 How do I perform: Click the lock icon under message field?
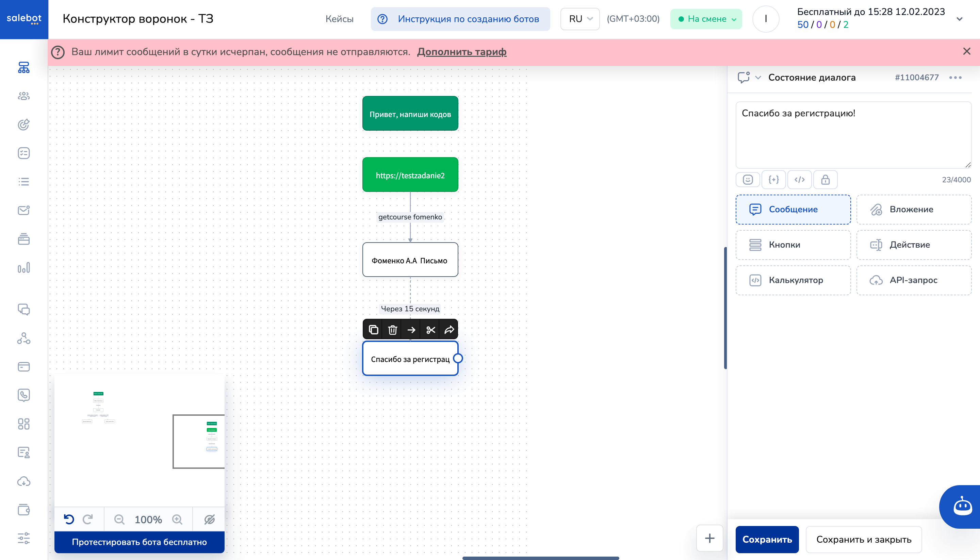pos(826,180)
